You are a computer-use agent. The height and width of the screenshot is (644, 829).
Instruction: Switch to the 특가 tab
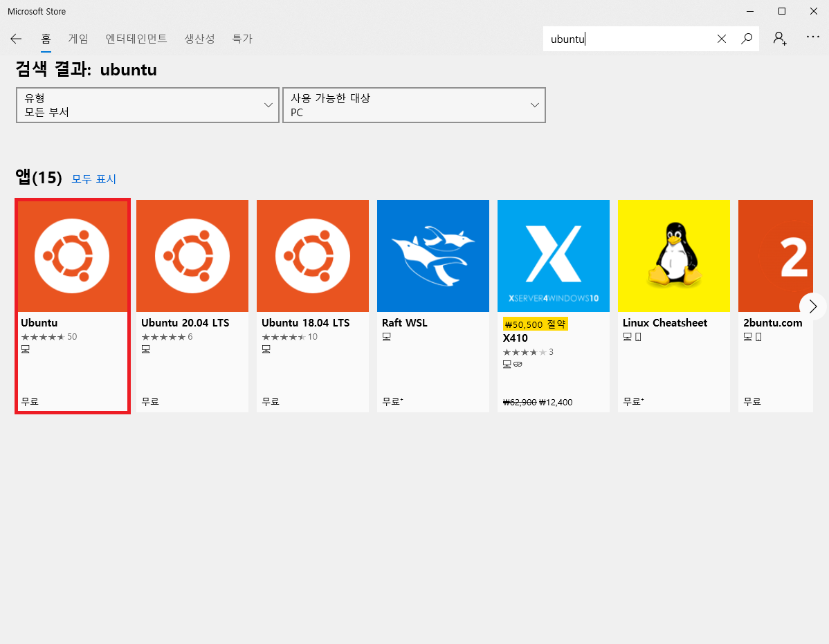pos(242,39)
